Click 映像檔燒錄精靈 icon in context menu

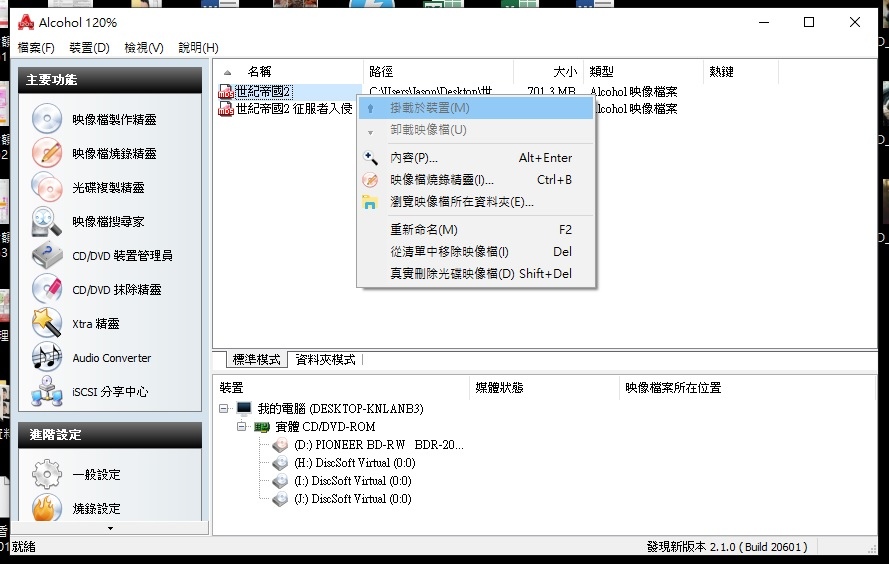[370, 180]
